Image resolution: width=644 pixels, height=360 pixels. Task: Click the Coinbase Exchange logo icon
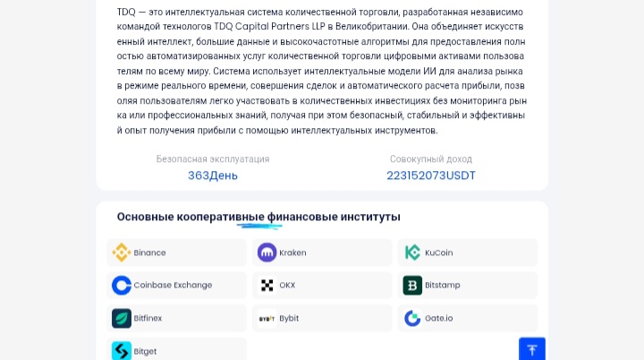coord(122,285)
